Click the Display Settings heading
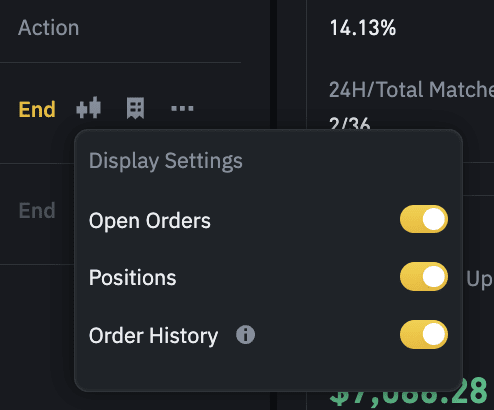Screen dimensions: 494x410 pyautogui.click(x=166, y=161)
